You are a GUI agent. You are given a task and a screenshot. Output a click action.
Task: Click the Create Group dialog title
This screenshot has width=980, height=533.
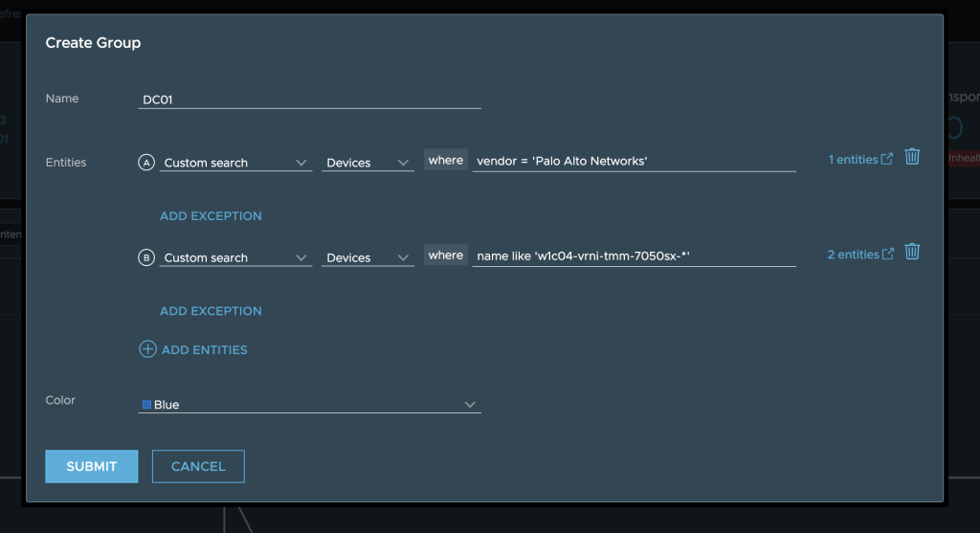tap(93, 42)
